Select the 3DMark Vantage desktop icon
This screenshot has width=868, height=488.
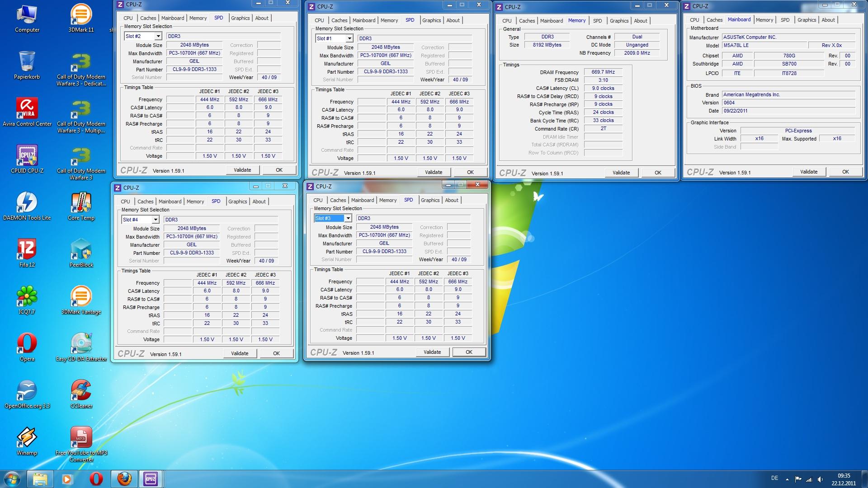tap(81, 300)
